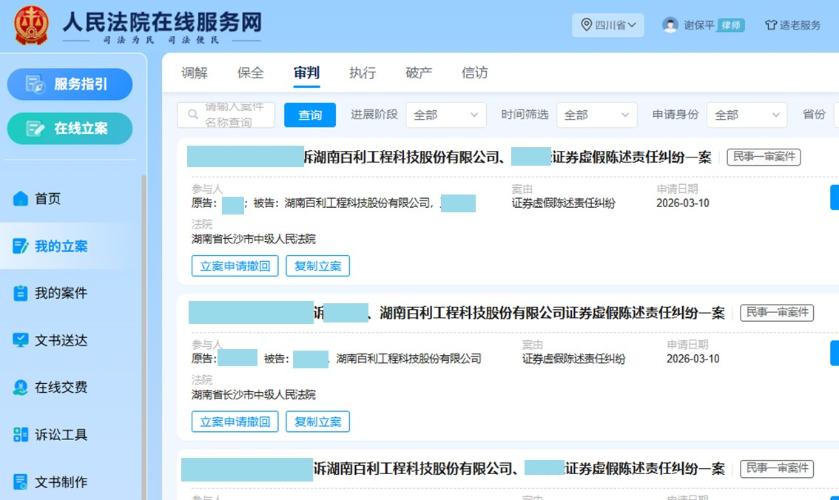Expand the 申请身份 dropdown
Image resolution: width=839 pixels, height=500 pixels.
[747, 115]
